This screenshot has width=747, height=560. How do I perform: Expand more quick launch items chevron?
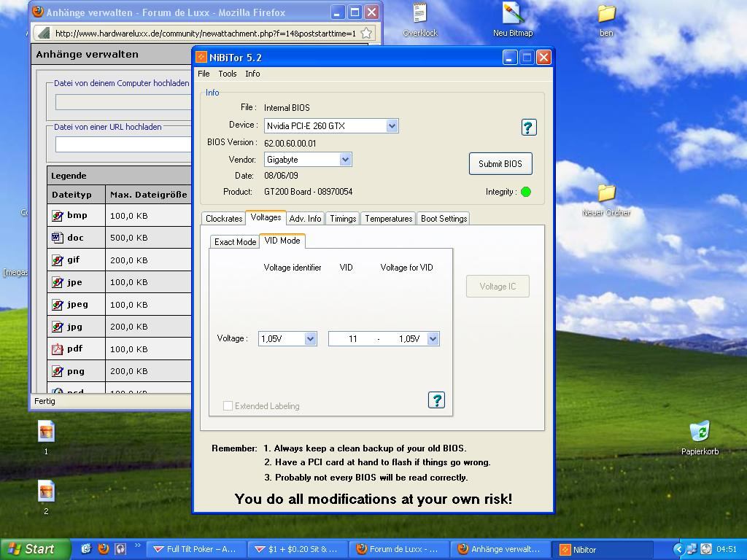[138, 545]
